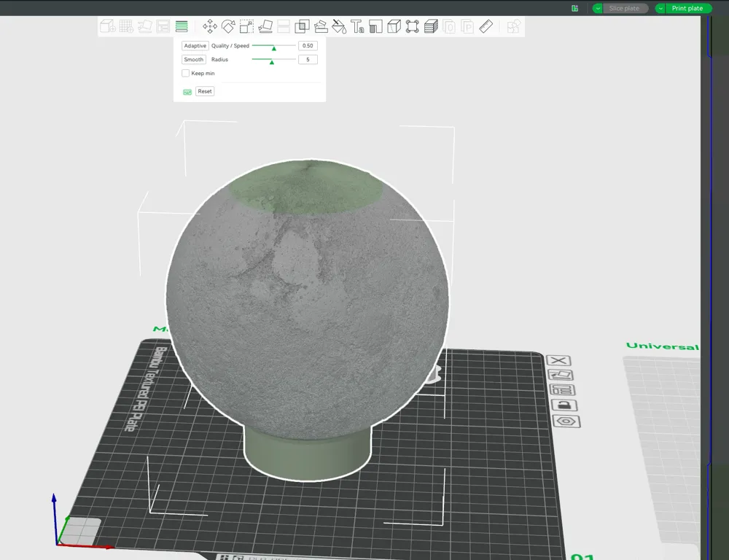Select the Text tool
This screenshot has height=560, width=729.
356,26
